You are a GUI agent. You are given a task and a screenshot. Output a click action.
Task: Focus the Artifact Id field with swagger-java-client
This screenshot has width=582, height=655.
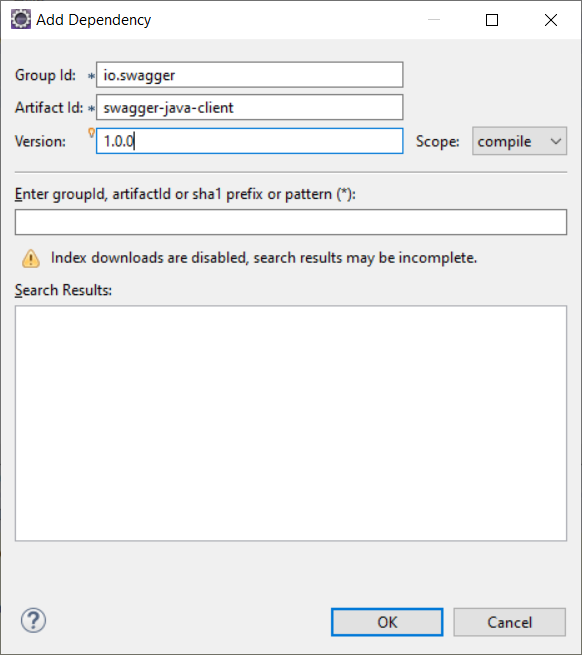[x=249, y=107]
